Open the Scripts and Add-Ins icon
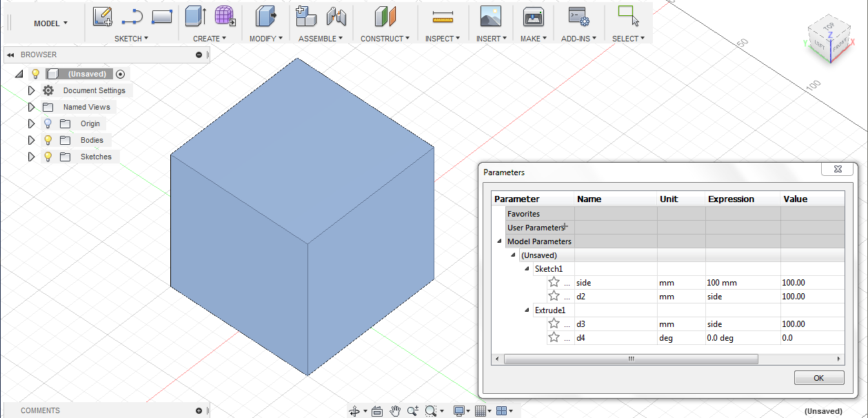868x418 pixels. 578,17
